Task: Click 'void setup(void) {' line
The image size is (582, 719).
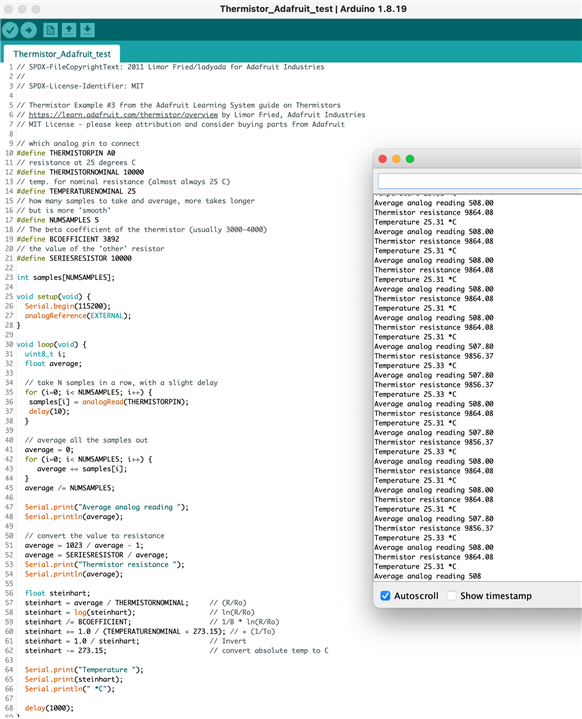Action: coord(54,297)
